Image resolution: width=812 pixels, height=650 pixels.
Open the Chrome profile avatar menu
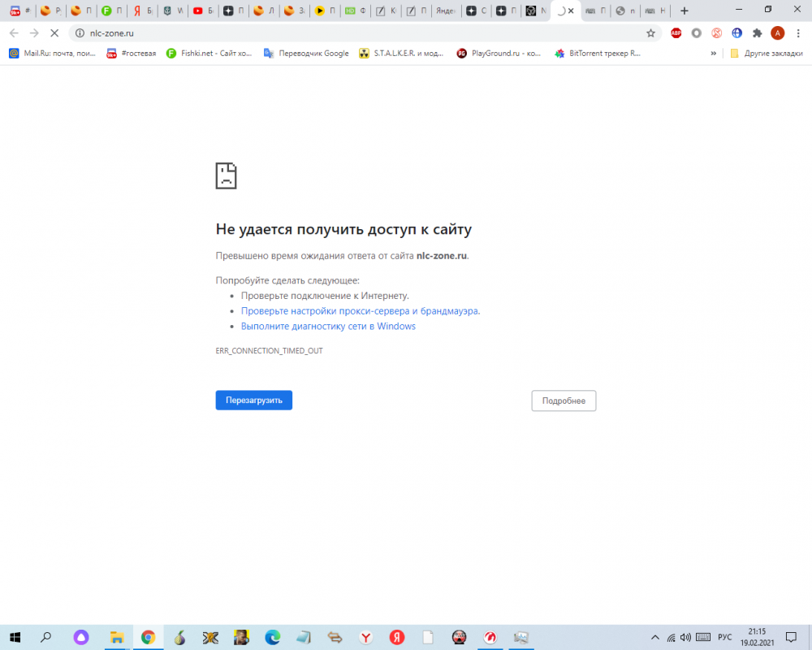pyautogui.click(x=778, y=32)
